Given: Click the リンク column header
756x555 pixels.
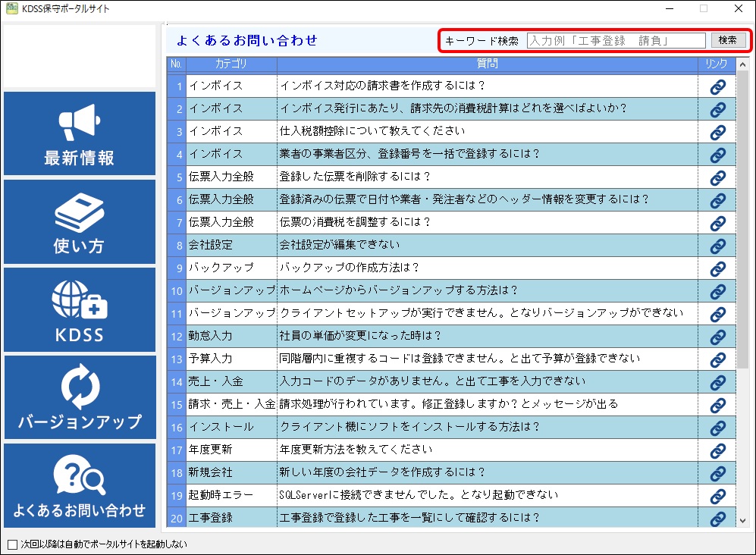Looking at the screenshot, I should [717, 64].
